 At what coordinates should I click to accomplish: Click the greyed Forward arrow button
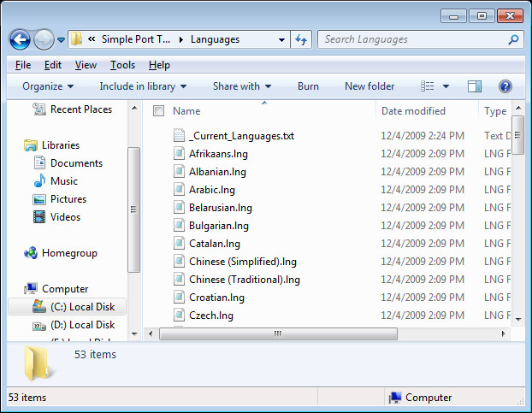click(x=44, y=39)
